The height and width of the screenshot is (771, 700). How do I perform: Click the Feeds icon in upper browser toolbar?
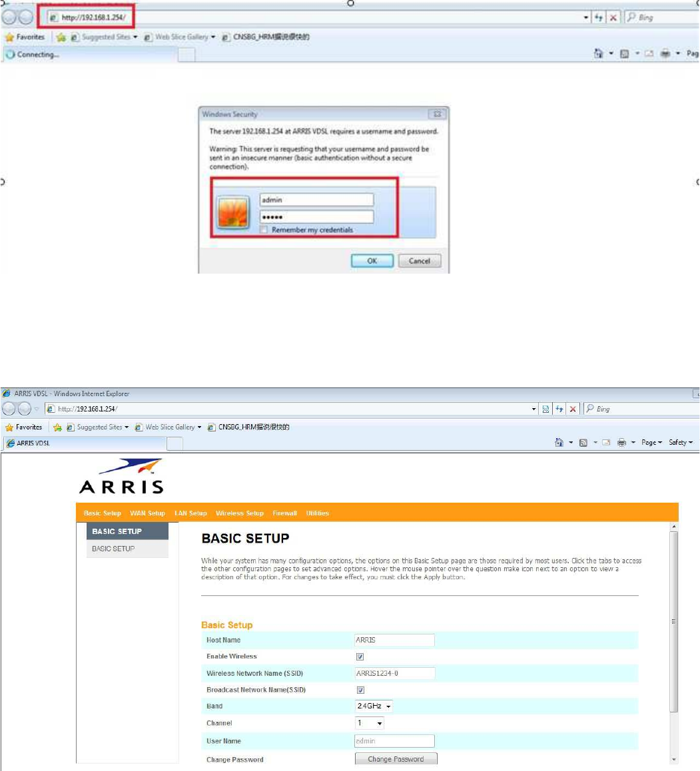click(x=624, y=53)
